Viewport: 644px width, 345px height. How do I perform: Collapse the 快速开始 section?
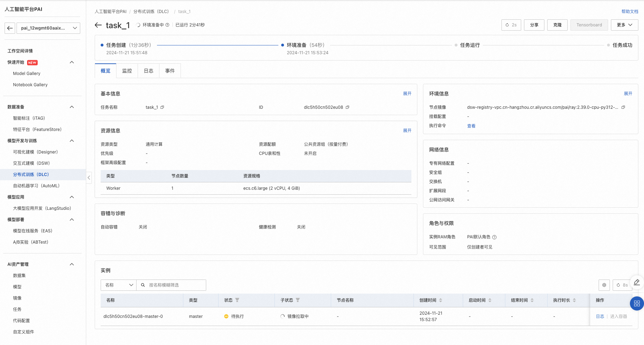(x=72, y=62)
